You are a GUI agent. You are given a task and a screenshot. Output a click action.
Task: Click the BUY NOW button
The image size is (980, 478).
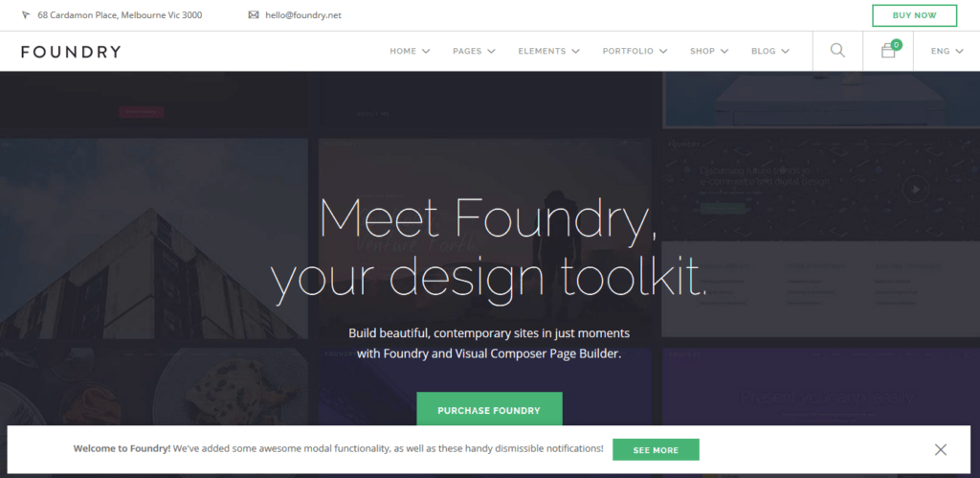coord(914,15)
